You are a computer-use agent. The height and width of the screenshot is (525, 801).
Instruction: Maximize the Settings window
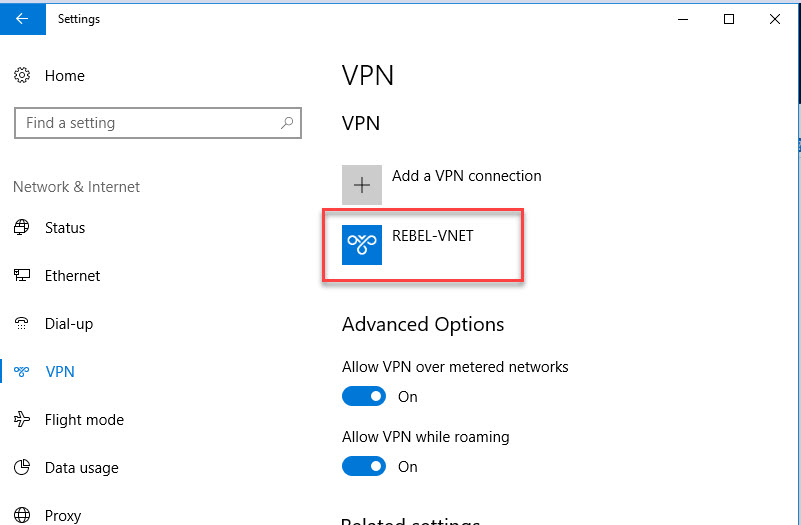click(729, 19)
